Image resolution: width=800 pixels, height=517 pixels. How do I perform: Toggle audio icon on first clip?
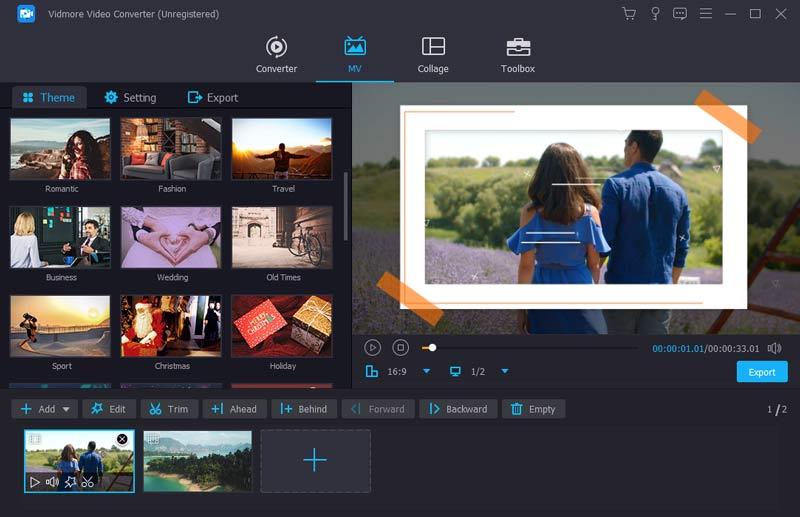(x=52, y=482)
